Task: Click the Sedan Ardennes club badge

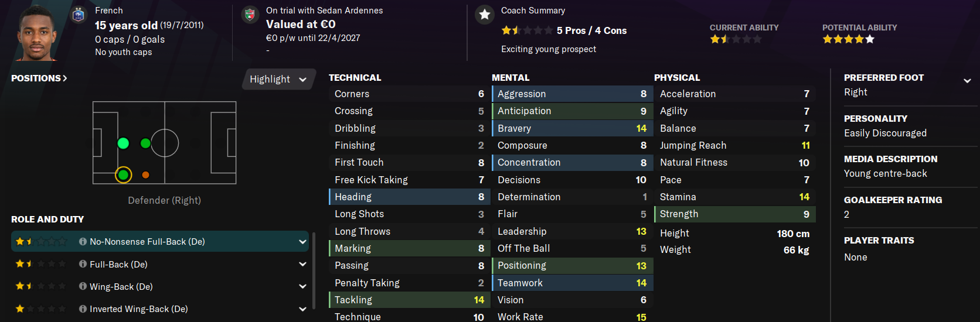Action: tap(250, 15)
